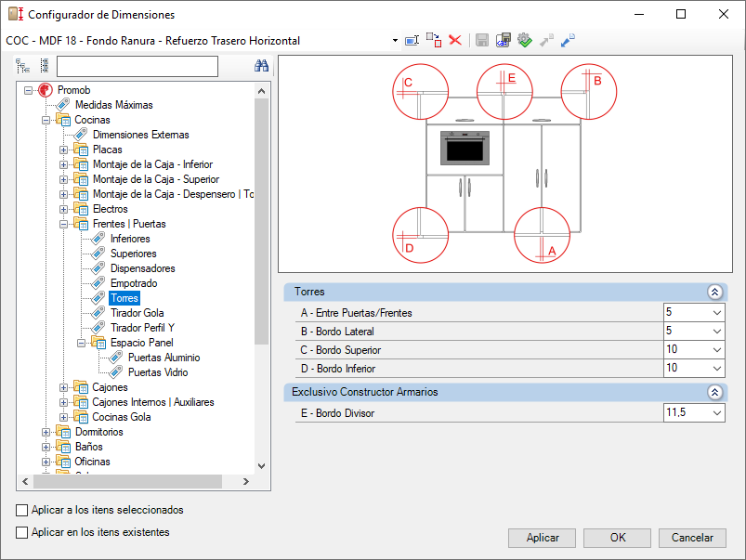This screenshot has height=560, width=746.
Task: Click the tag icon beside Dimensiones Externas
Action: click(81, 134)
